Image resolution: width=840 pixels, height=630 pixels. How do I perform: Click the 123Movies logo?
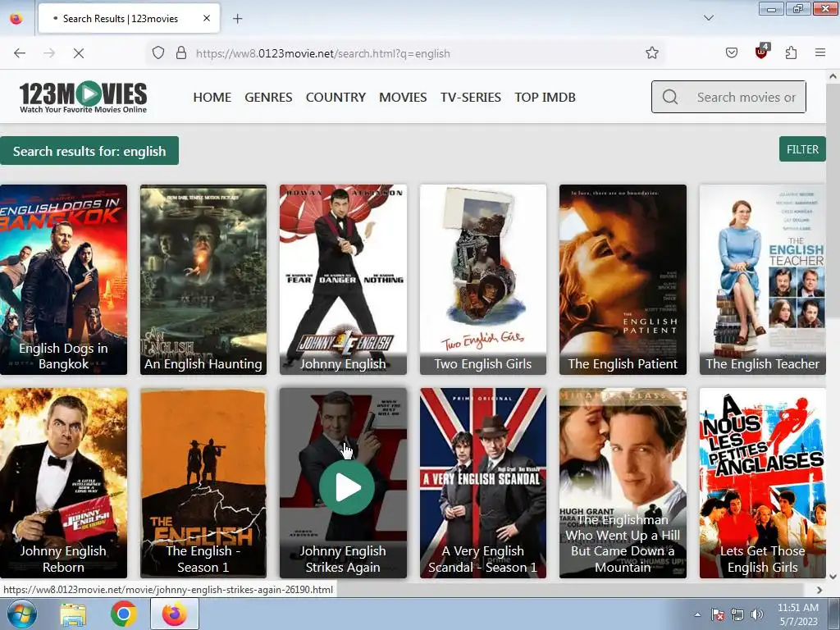(83, 97)
